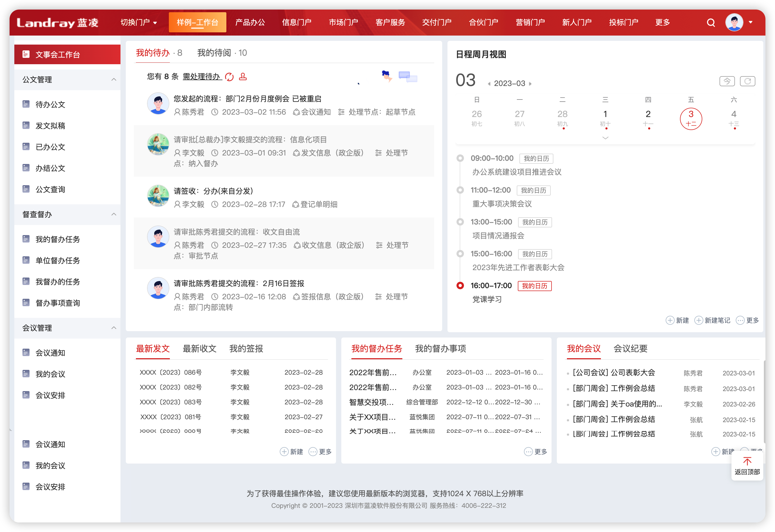Select March 3 in the calendar
This screenshot has width=775, height=532.
coord(691,118)
